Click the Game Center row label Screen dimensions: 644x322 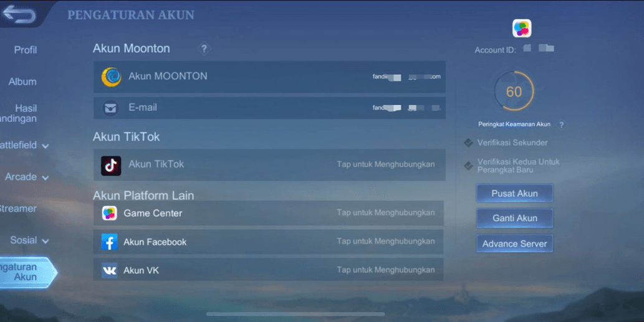[x=153, y=213]
